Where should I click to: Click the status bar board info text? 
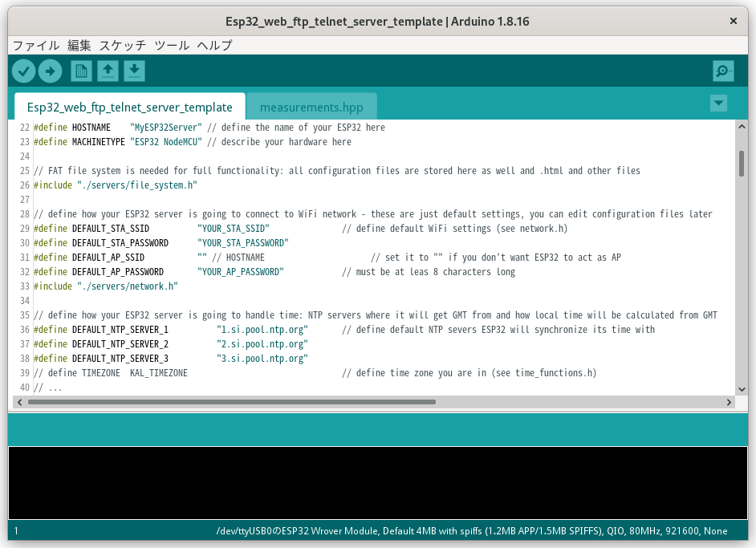[472, 531]
